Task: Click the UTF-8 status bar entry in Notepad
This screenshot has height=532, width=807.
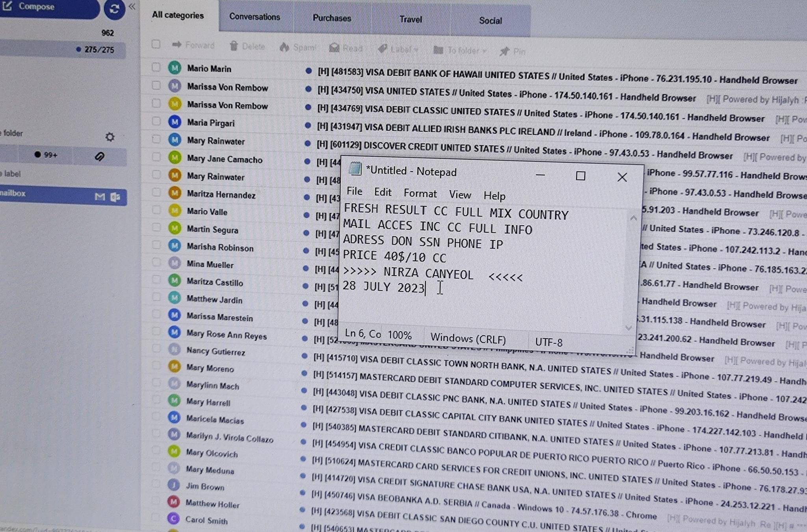Action: click(x=549, y=342)
